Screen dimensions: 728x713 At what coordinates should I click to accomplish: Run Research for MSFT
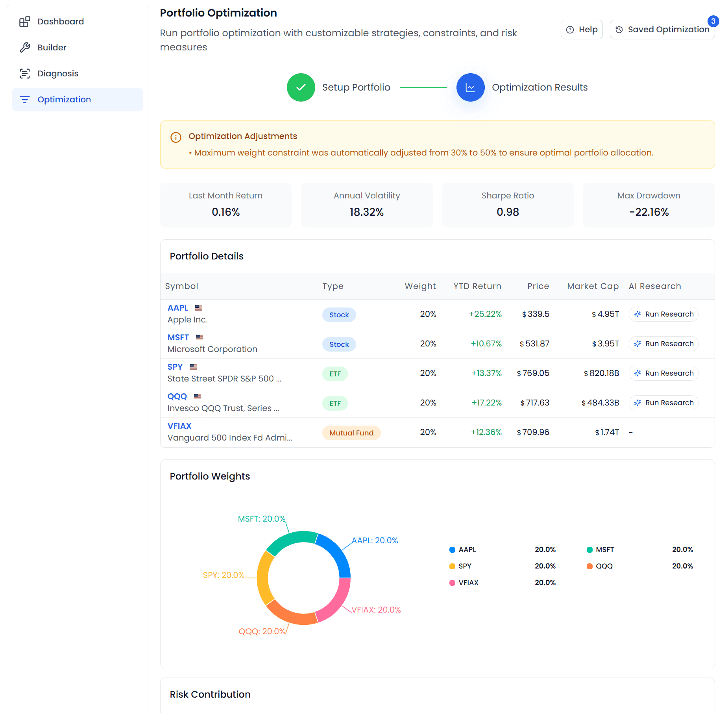click(x=664, y=344)
